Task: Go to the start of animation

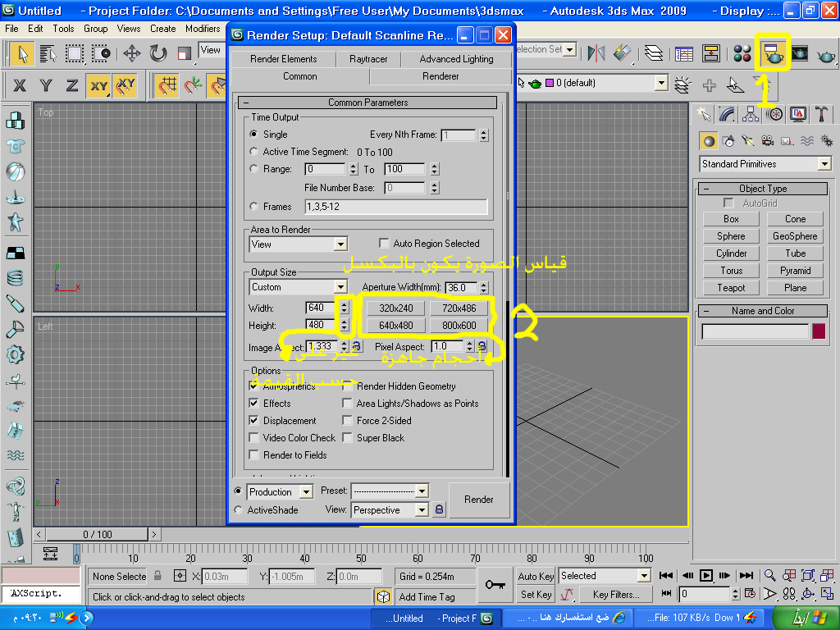Action: [666, 575]
